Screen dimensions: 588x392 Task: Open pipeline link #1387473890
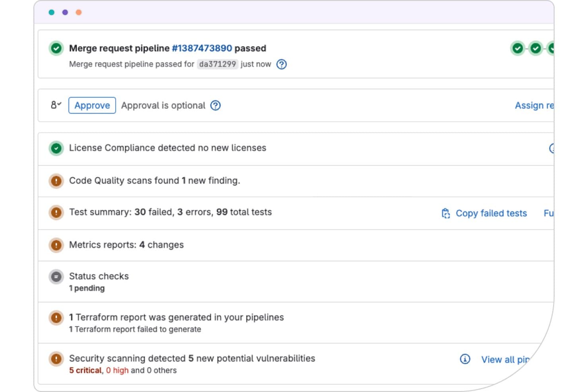click(202, 48)
